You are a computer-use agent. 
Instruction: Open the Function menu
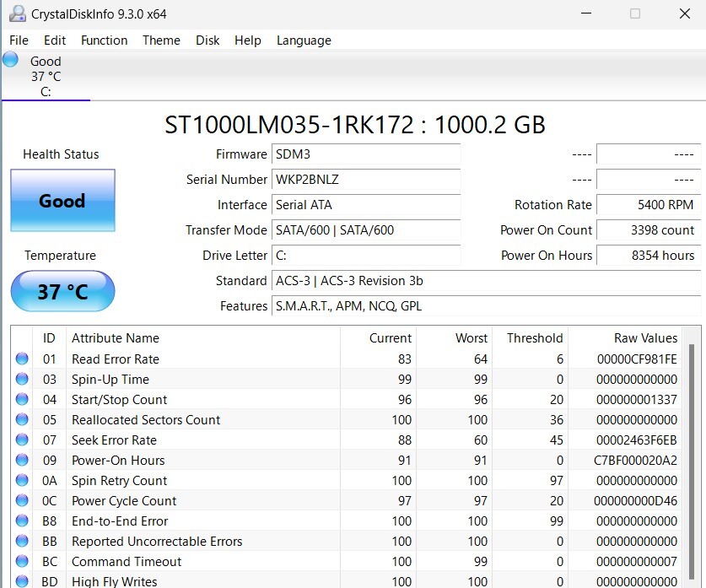click(104, 40)
